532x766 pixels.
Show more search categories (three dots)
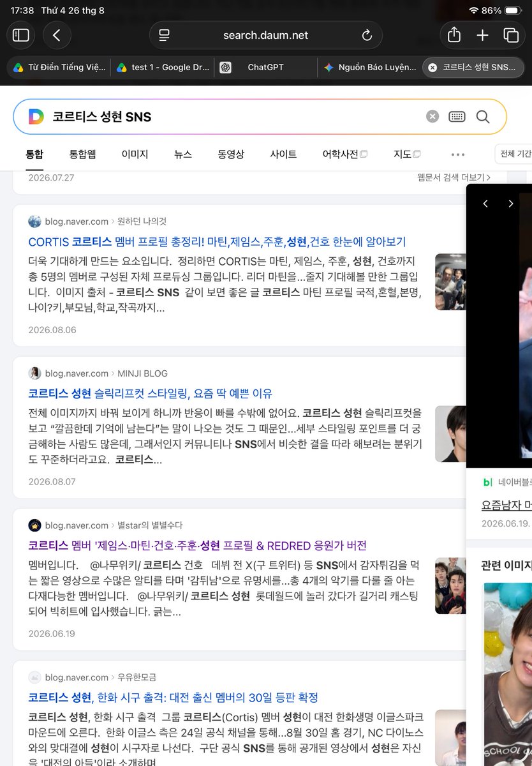(457, 154)
